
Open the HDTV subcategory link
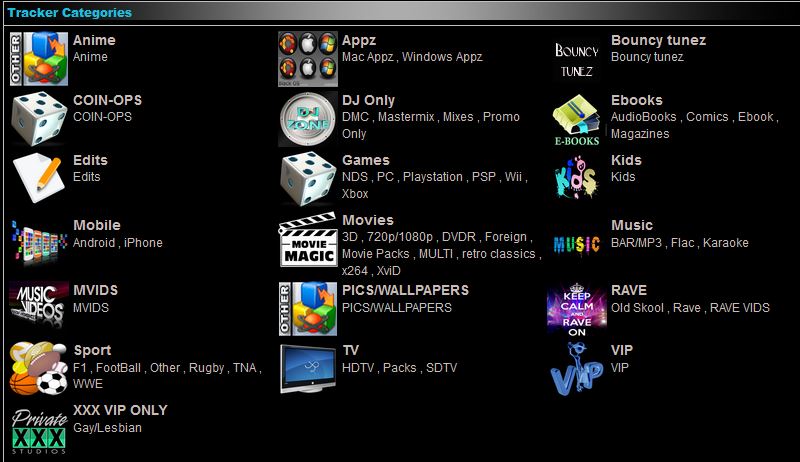pos(358,368)
